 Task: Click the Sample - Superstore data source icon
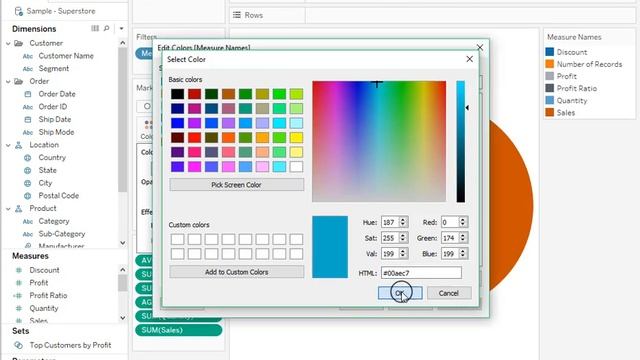tap(18, 11)
